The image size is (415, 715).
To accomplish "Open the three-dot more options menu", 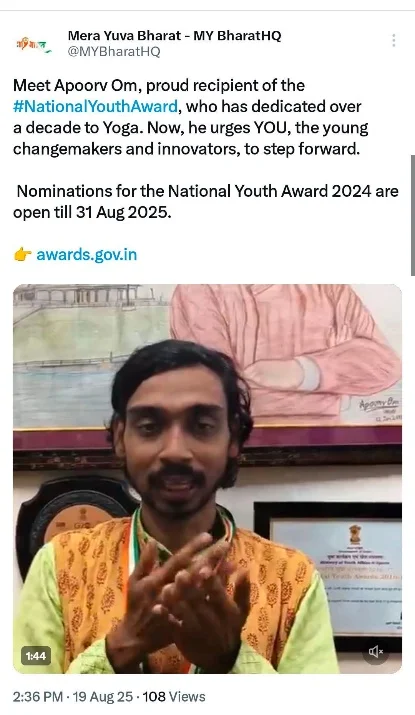I will click(x=394, y=41).
